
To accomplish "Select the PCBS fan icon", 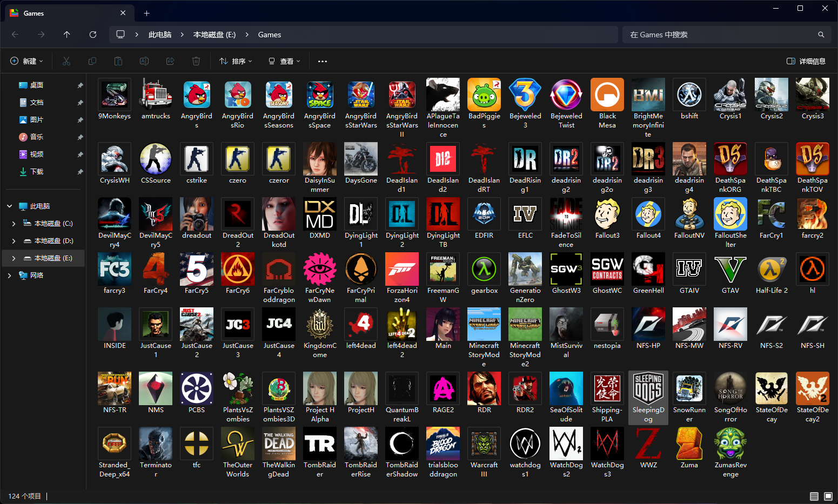I will [197, 389].
